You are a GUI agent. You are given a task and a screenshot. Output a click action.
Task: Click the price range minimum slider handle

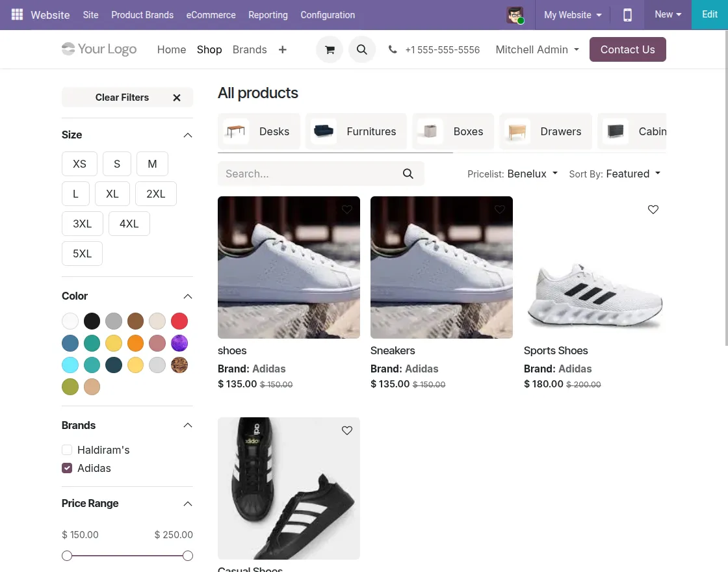coord(67,556)
